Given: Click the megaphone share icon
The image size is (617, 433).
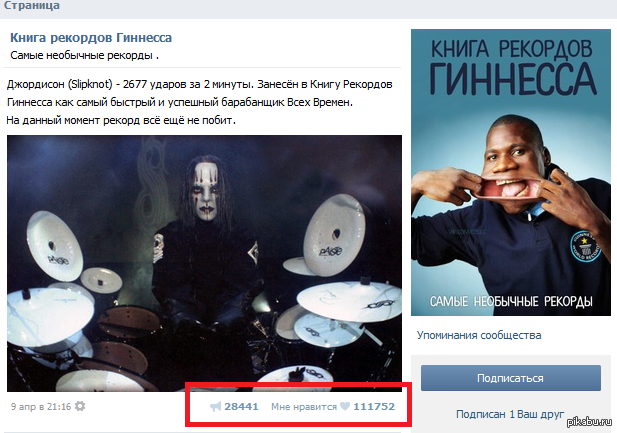Looking at the screenshot, I should [216, 407].
